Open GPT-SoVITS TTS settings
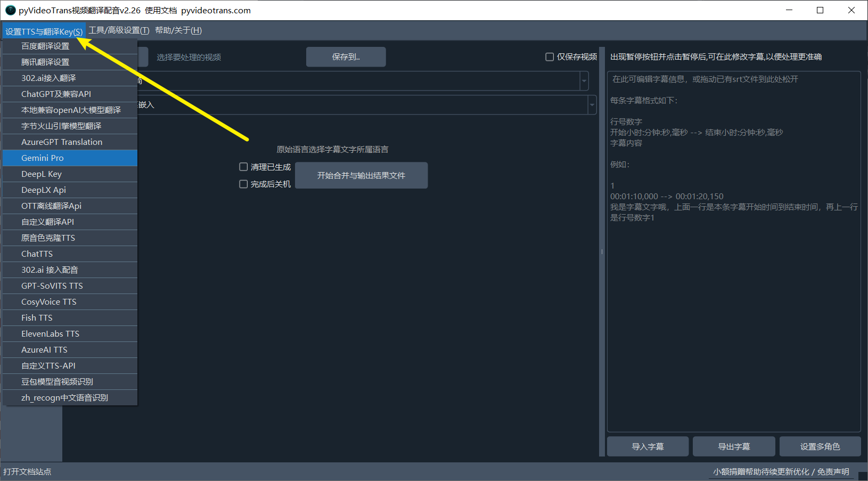This screenshot has height=481, width=868. click(70, 286)
